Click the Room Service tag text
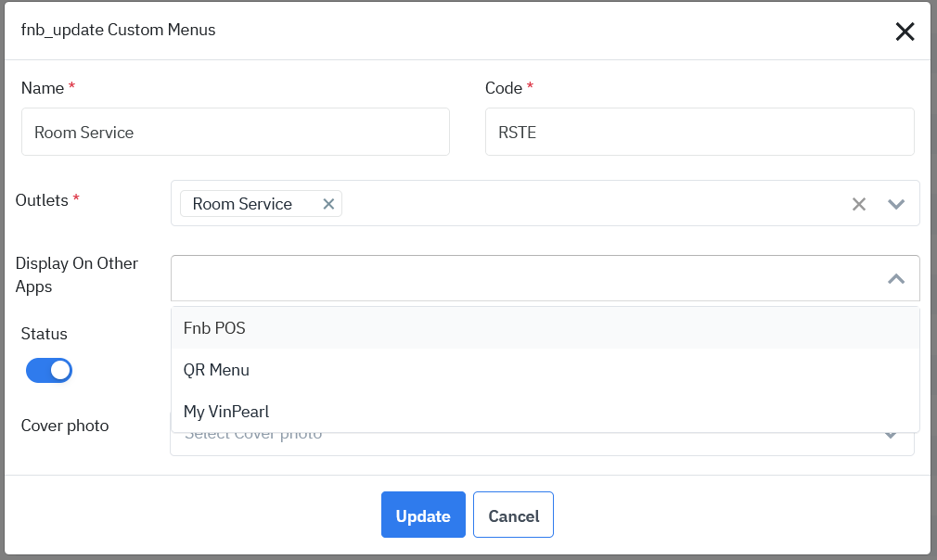The height and width of the screenshot is (560, 937). pyautogui.click(x=242, y=204)
